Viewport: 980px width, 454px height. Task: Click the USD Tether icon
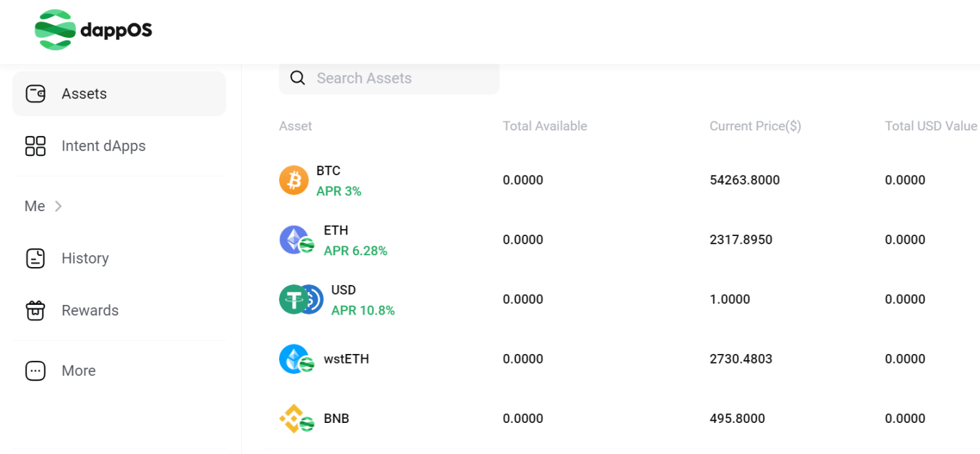(x=300, y=299)
